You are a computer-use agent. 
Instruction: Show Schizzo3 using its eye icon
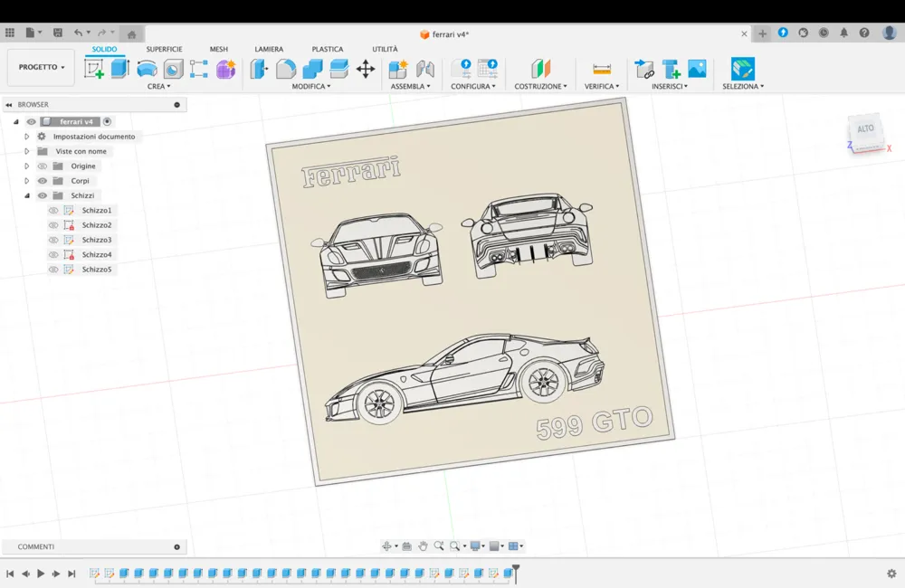[x=53, y=240]
